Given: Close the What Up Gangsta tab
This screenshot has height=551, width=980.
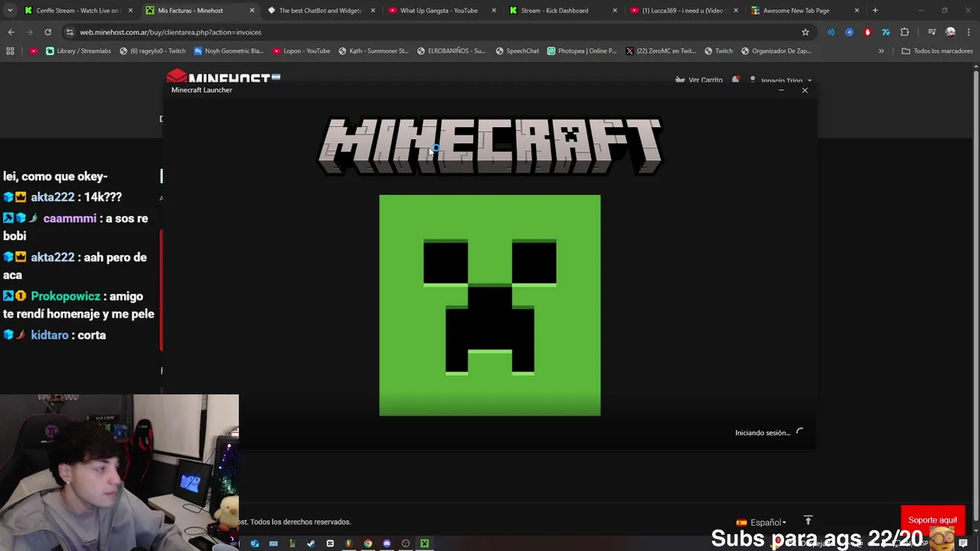Looking at the screenshot, I should pyautogui.click(x=493, y=11).
